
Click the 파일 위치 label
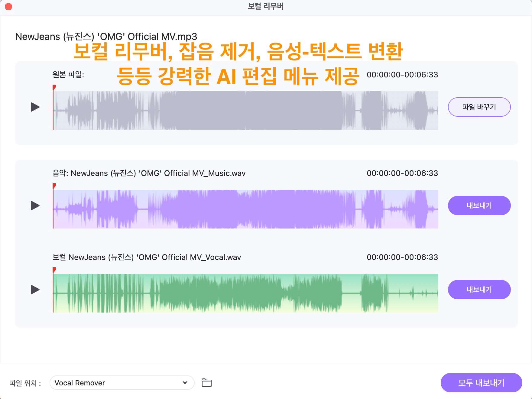click(x=25, y=383)
